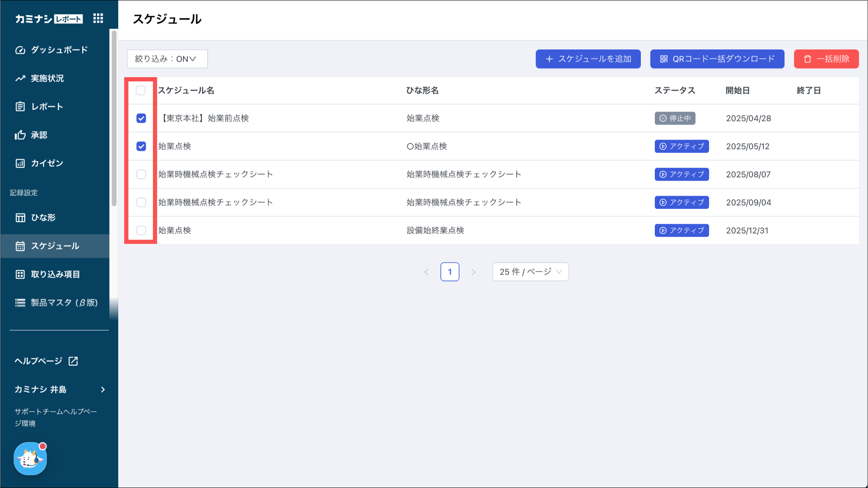This screenshot has width=868, height=488.
Task: Open the 25 件 / ページ page size dropdown
Action: 530,272
